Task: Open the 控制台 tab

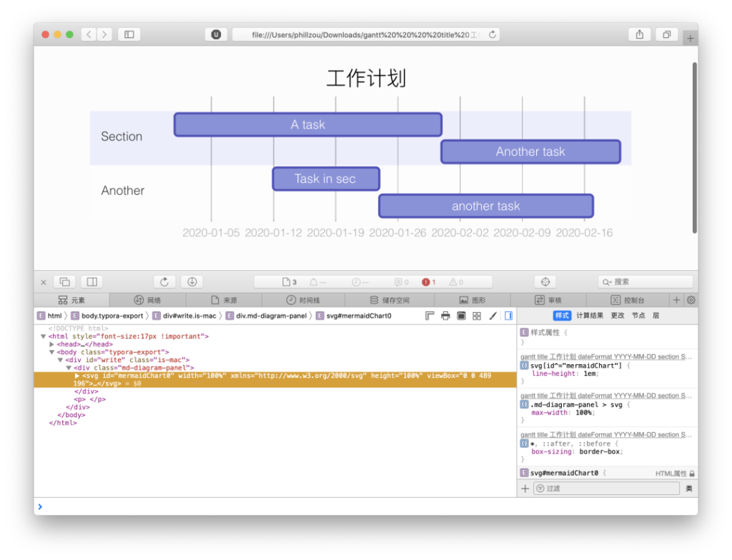Action: [628, 300]
